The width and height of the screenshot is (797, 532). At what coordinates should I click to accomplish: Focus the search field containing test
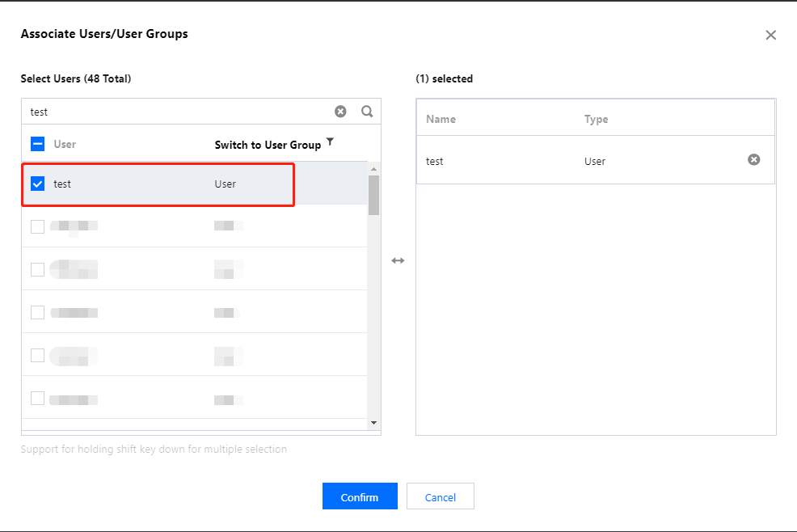178,112
